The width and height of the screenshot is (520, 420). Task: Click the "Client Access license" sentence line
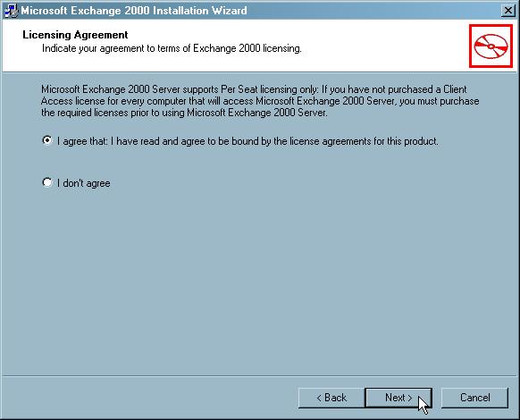click(260, 101)
